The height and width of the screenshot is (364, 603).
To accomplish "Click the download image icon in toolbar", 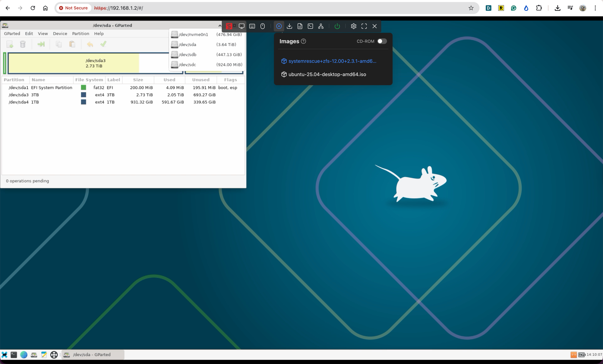I will coord(289,26).
